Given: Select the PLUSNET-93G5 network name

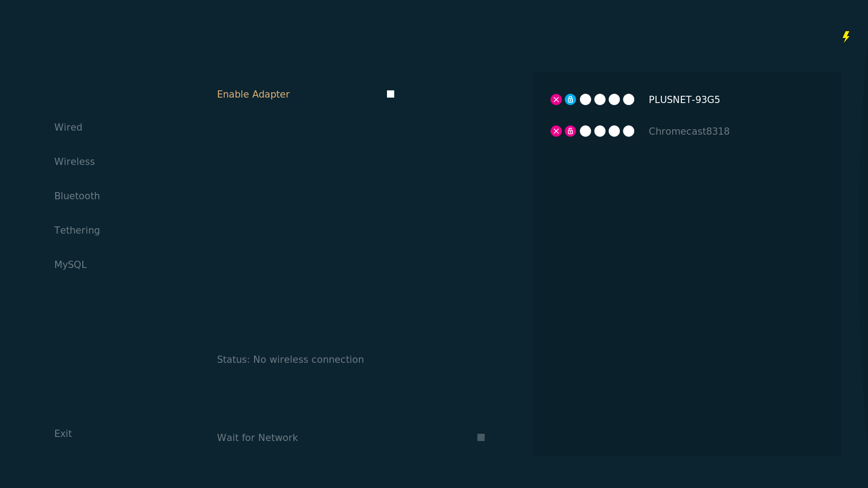Looking at the screenshot, I should click(684, 100).
